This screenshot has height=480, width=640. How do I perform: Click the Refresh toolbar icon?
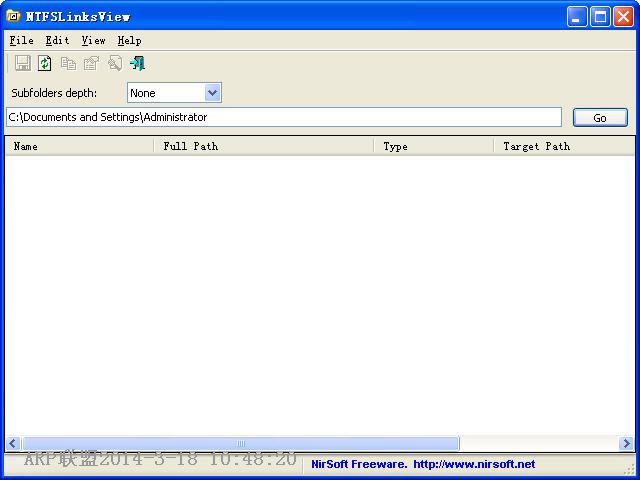[x=44, y=63]
